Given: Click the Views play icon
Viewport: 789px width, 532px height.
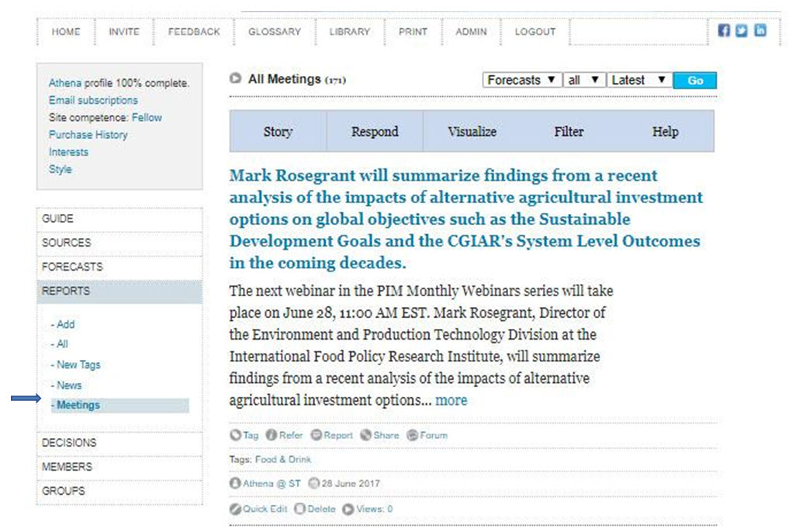Looking at the screenshot, I should pos(348,509).
